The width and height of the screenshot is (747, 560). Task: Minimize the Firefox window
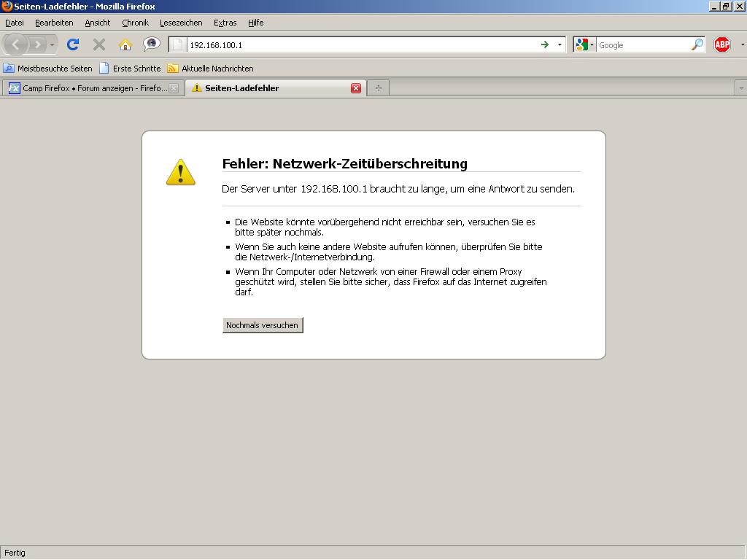coord(714,7)
